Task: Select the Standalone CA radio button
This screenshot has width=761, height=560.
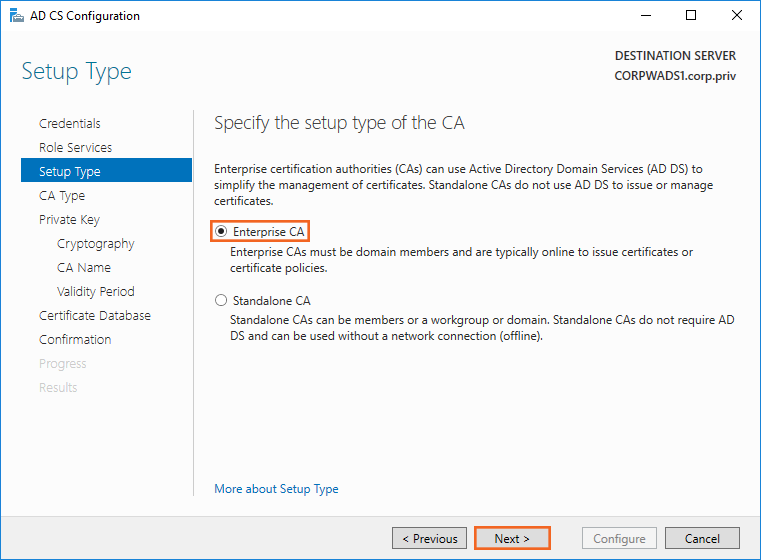Action: 222,300
